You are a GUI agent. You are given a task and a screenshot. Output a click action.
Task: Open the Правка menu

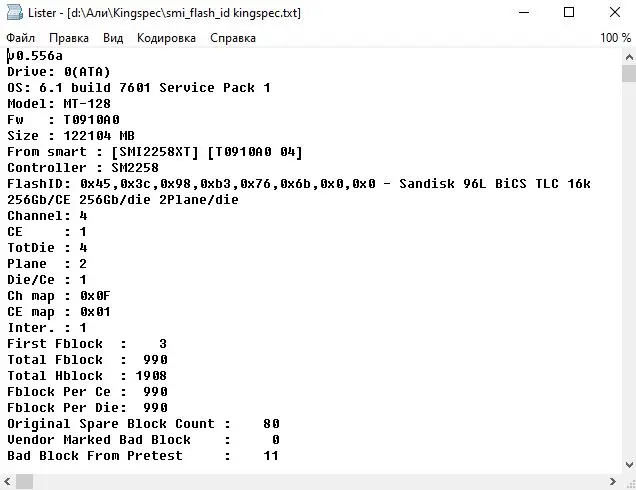[69, 38]
